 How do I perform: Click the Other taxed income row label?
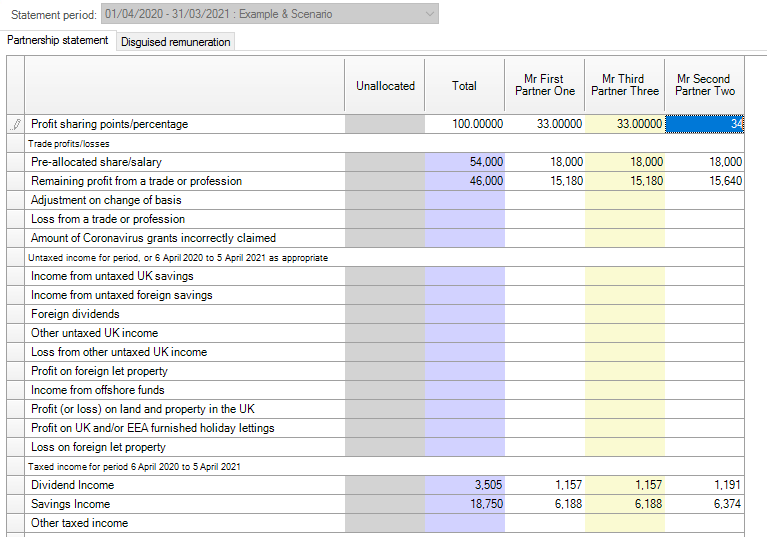80,523
